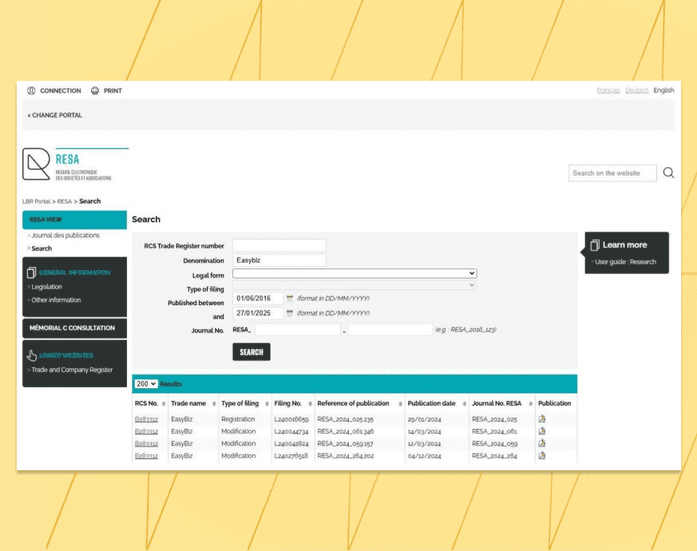
Task: Click the General Information document icon
Action: (x=31, y=272)
